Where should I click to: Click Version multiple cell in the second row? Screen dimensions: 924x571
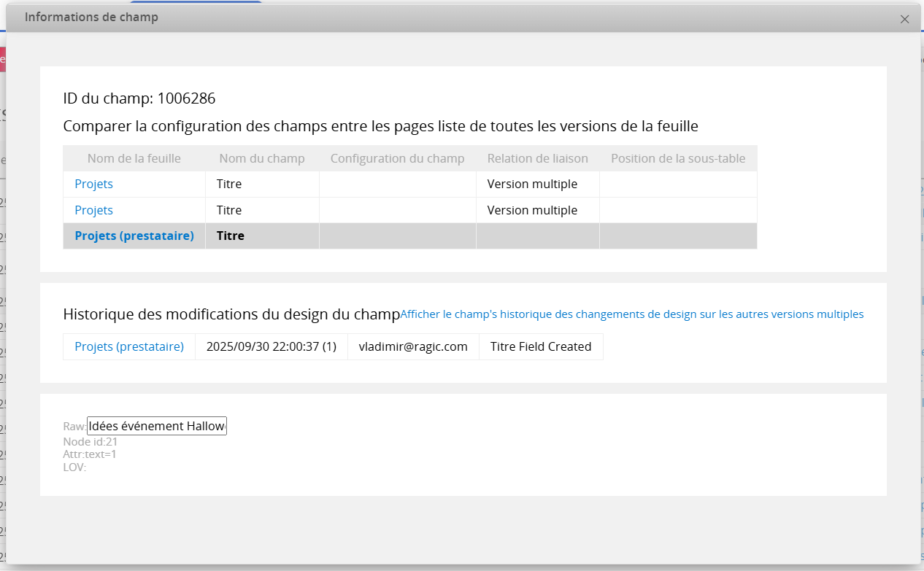[x=532, y=210]
